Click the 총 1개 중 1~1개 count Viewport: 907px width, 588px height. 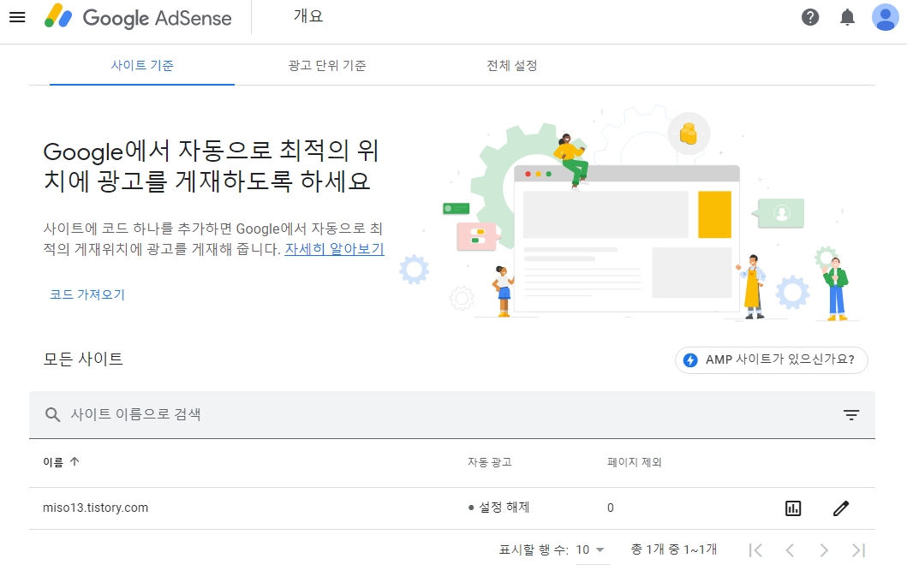click(673, 549)
